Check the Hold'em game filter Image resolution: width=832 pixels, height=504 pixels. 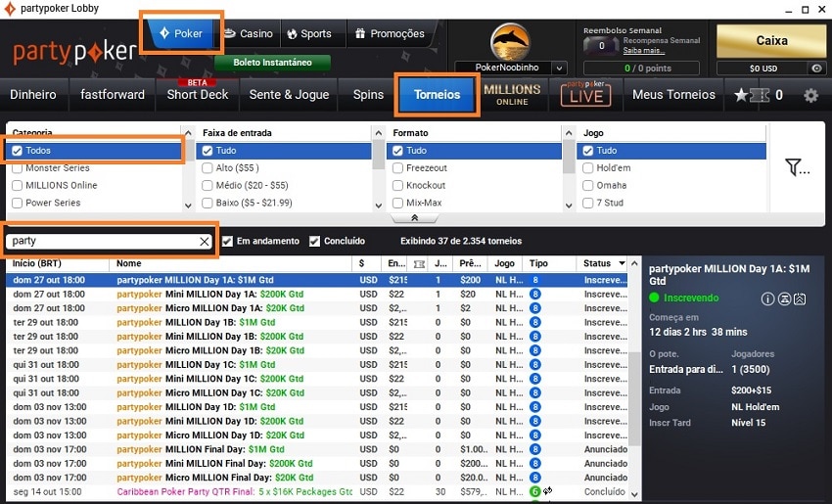tap(588, 168)
